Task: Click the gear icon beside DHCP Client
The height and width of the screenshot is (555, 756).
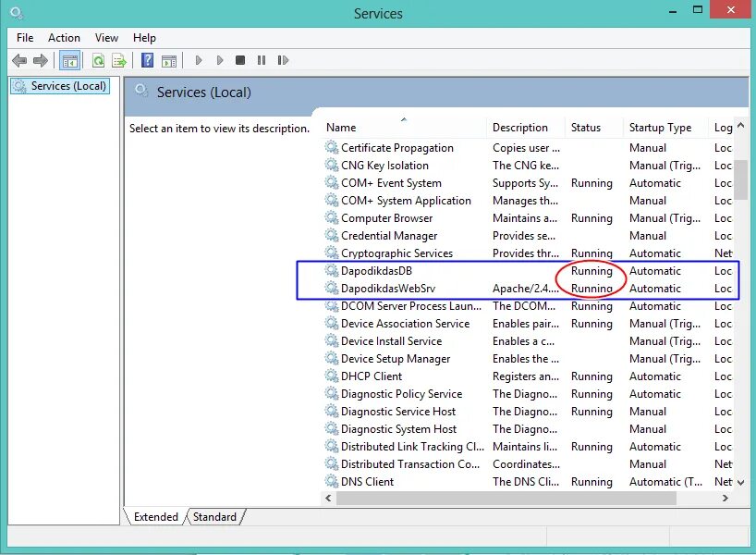Action: click(x=331, y=376)
